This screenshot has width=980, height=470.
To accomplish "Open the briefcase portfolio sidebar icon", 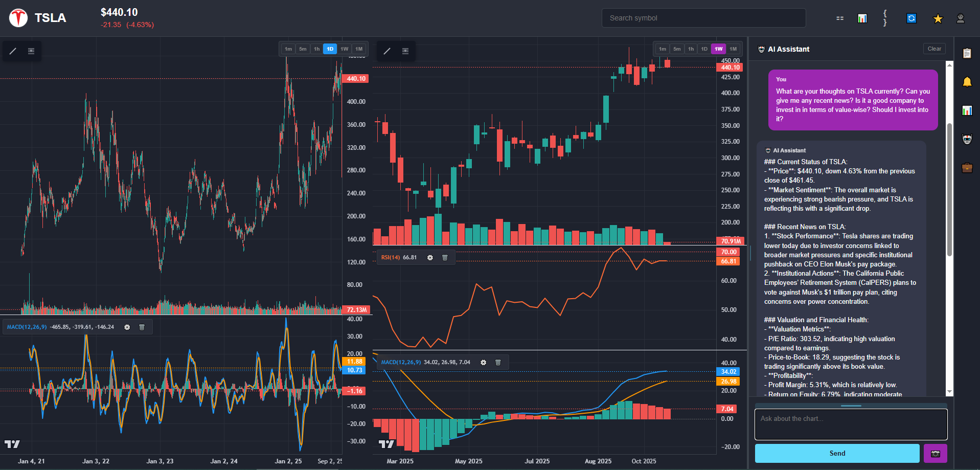I will (x=967, y=168).
